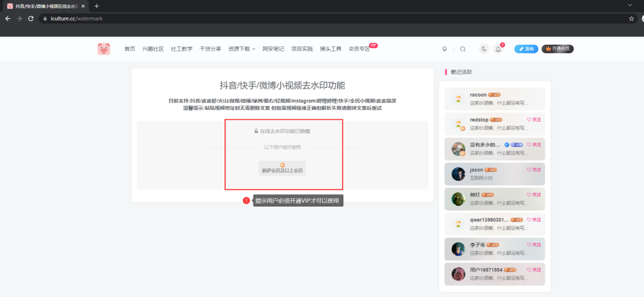Open 李子岑's avatar

[458, 249]
